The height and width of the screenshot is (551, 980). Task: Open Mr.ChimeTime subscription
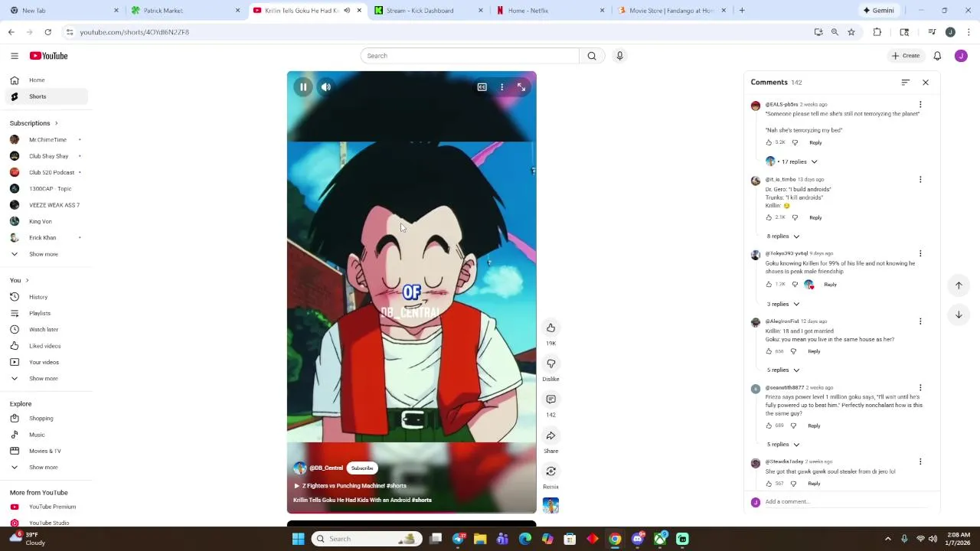coord(46,140)
